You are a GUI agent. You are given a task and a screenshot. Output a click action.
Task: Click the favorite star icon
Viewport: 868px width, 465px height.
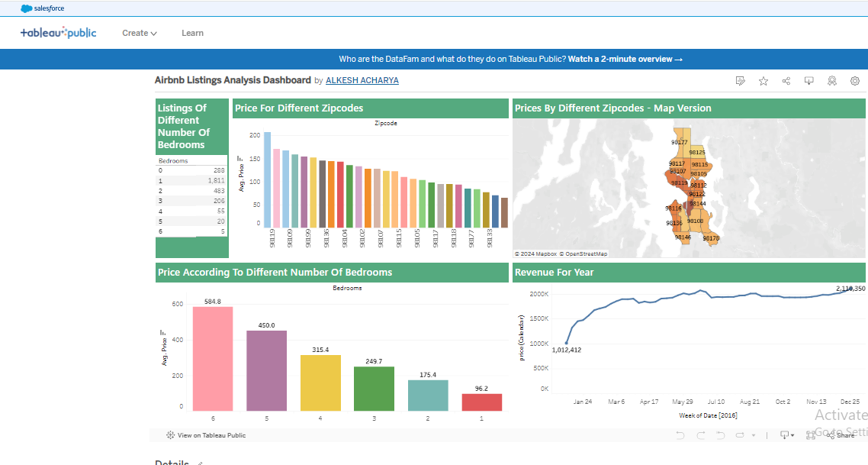pos(763,81)
